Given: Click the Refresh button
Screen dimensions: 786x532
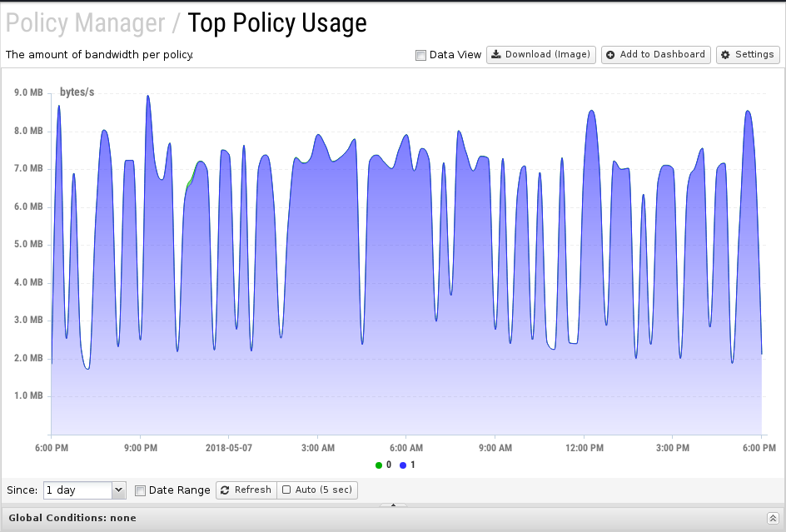Looking at the screenshot, I should point(246,490).
